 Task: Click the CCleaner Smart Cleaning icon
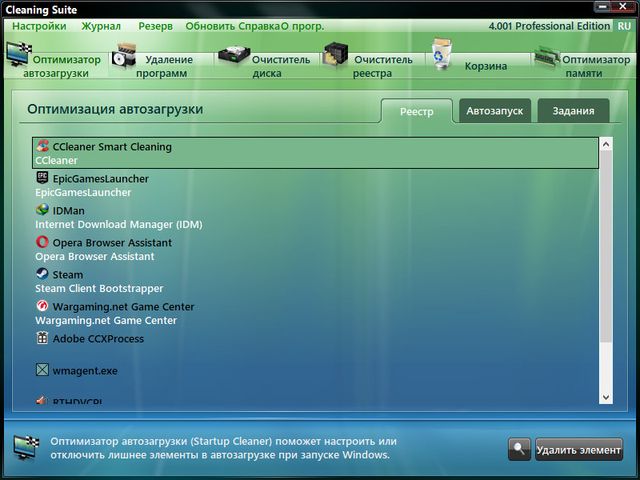[42, 146]
